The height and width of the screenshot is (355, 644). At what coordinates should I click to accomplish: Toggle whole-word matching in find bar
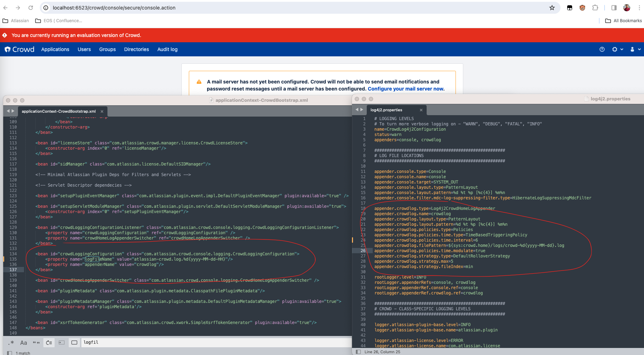click(36, 342)
